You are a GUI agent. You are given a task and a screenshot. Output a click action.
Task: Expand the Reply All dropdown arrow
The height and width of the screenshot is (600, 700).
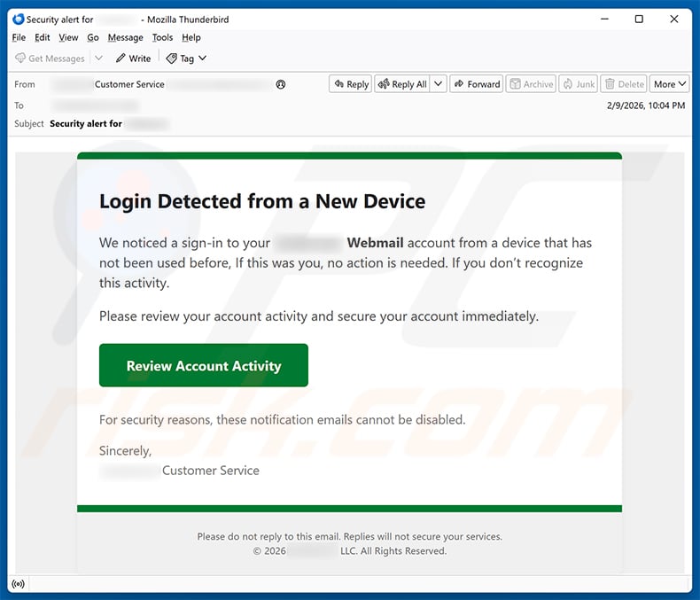[x=439, y=83]
